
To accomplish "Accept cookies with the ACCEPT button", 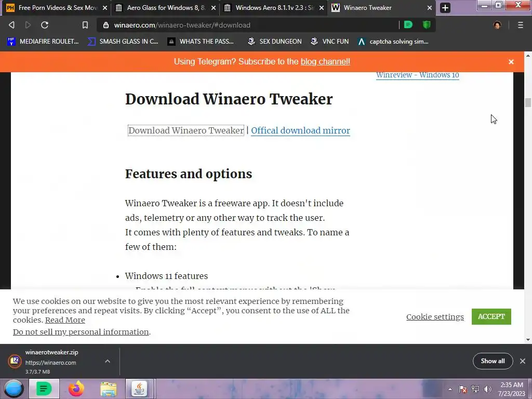I will 491,316.
